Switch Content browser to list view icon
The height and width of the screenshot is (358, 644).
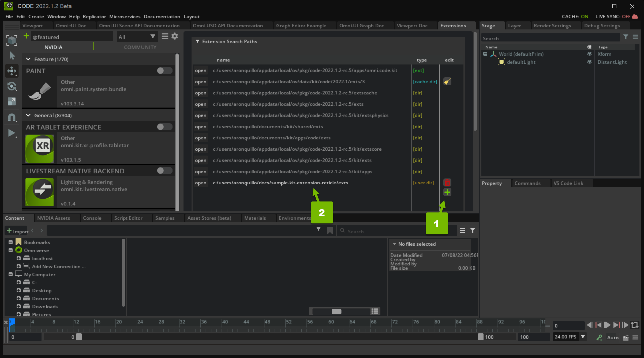tap(375, 311)
